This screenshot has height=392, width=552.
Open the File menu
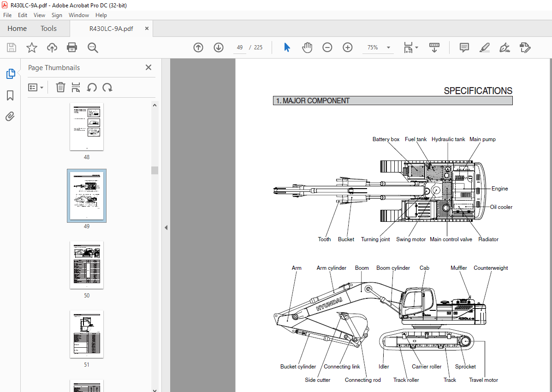click(x=7, y=15)
